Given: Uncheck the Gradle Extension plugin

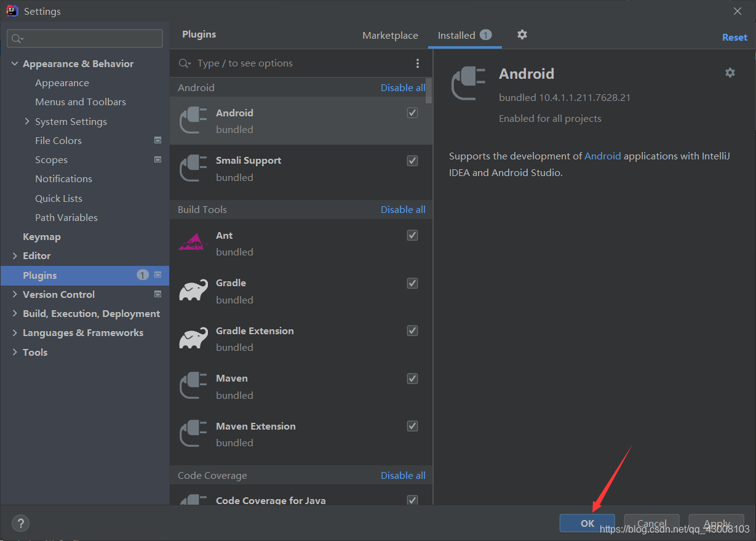Looking at the screenshot, I should pyautogui.click(x=413, y=331).
